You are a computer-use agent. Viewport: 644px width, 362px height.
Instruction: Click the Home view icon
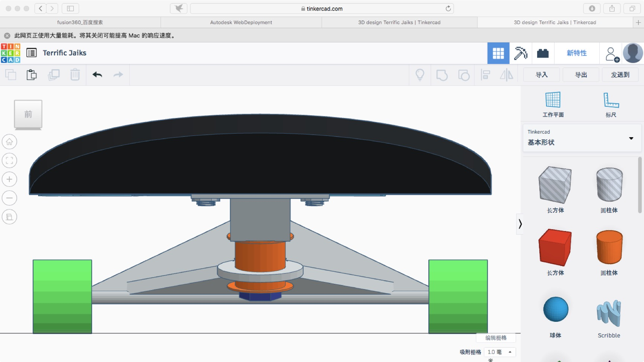tap(9, 142)
